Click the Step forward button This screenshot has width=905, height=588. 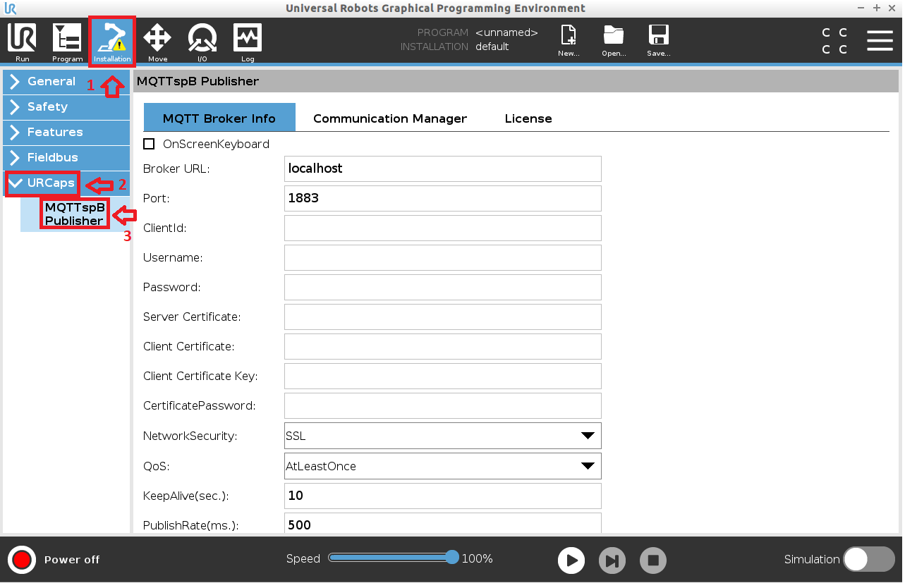click(612, 561)
